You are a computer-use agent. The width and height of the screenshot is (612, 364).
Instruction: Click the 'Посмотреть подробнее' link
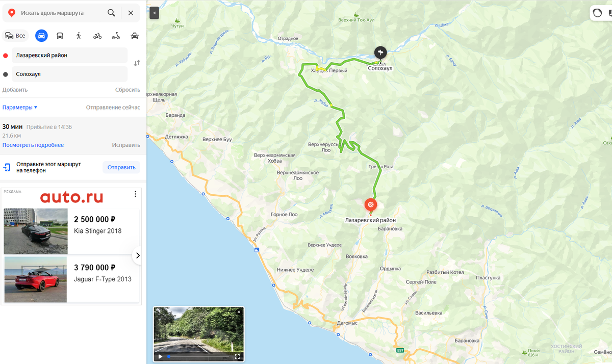pyautogui.click(x=33, y=145)
